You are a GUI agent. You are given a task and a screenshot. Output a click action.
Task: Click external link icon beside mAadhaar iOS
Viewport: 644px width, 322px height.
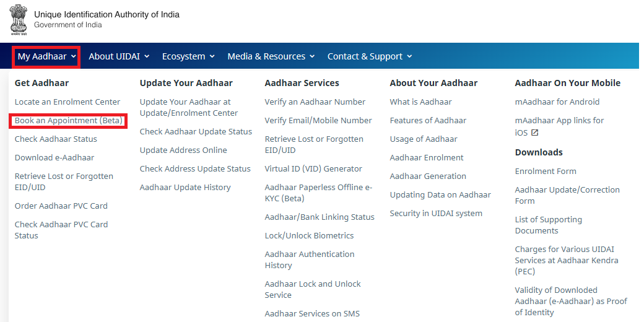[x=535, y=133]
